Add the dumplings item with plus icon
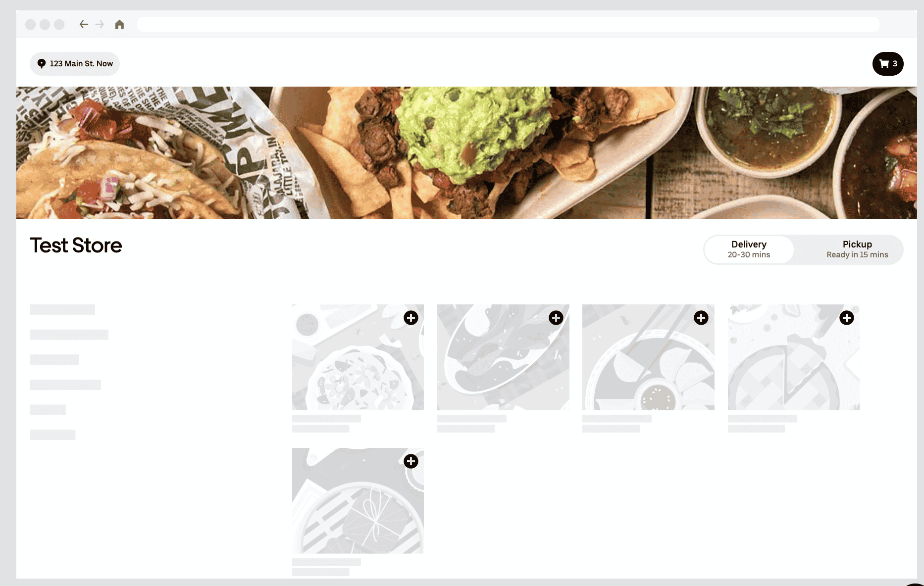This screenshot has height=586, width=924. (701, 318)
